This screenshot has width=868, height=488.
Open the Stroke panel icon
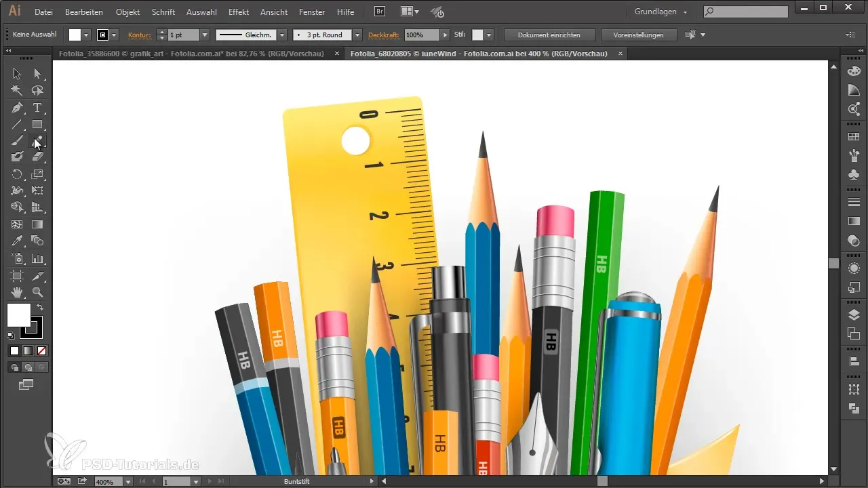[x=854, y=203]
